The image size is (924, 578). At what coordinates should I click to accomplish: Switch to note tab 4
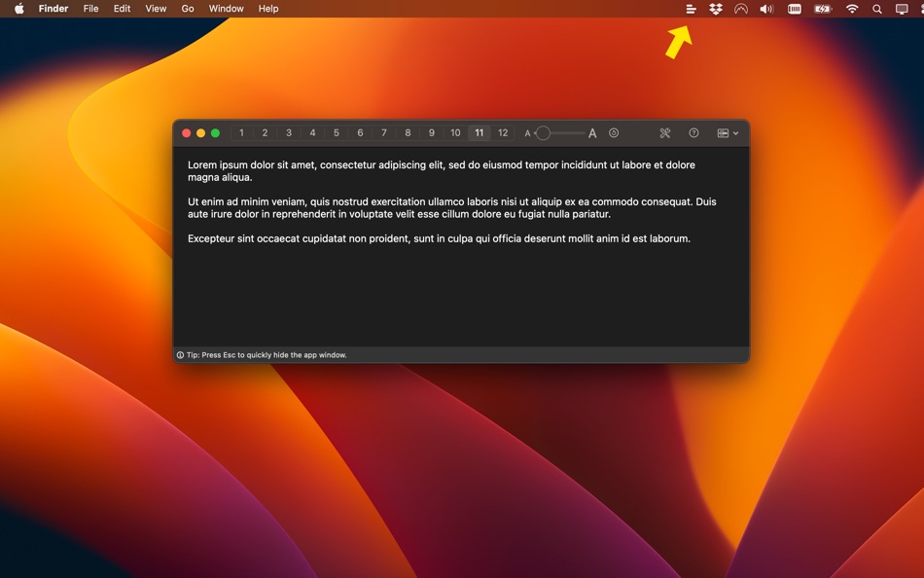coord(312,133)
